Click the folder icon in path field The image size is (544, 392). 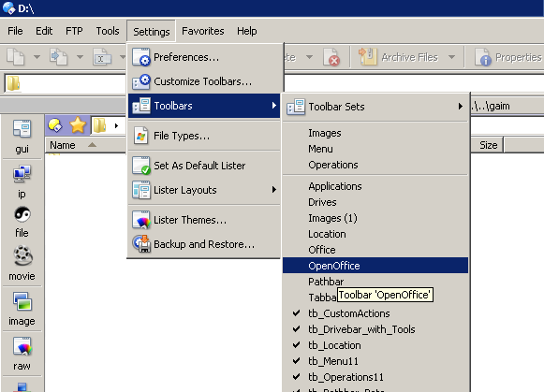[13, 83]
